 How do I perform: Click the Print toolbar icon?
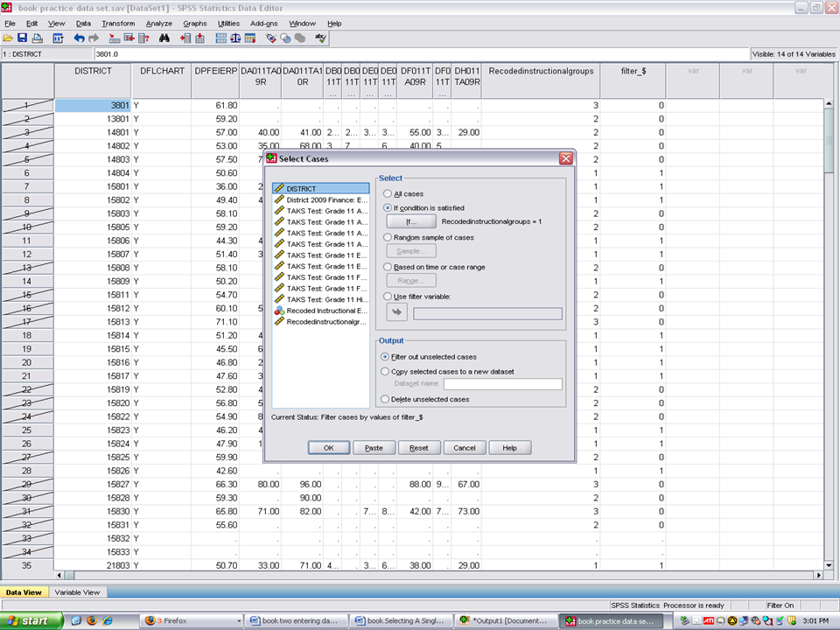tap(36, 38)
